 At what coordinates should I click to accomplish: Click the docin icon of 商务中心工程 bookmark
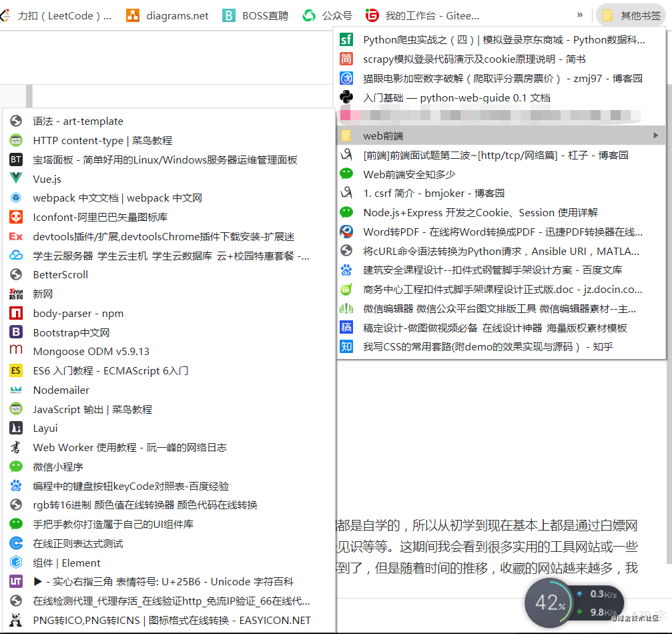click(346, 290)
